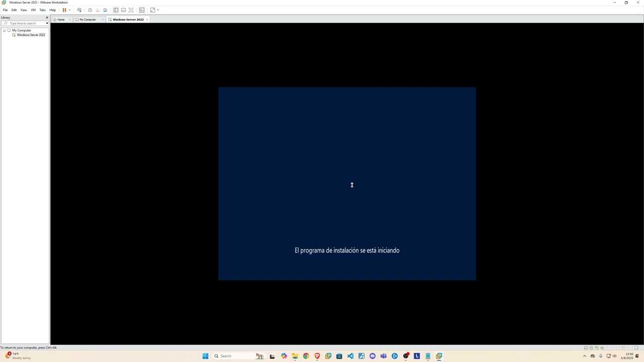Collapse the My Computer tree node

point(4,31)
